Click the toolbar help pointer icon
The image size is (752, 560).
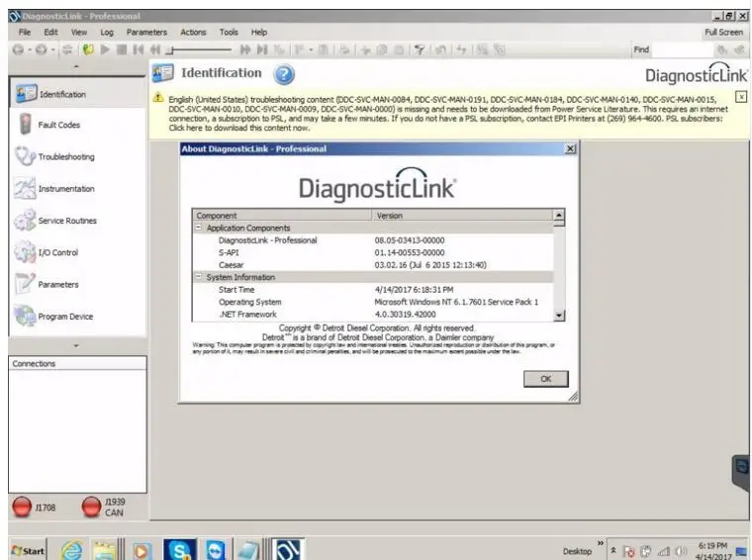(420, 49)
